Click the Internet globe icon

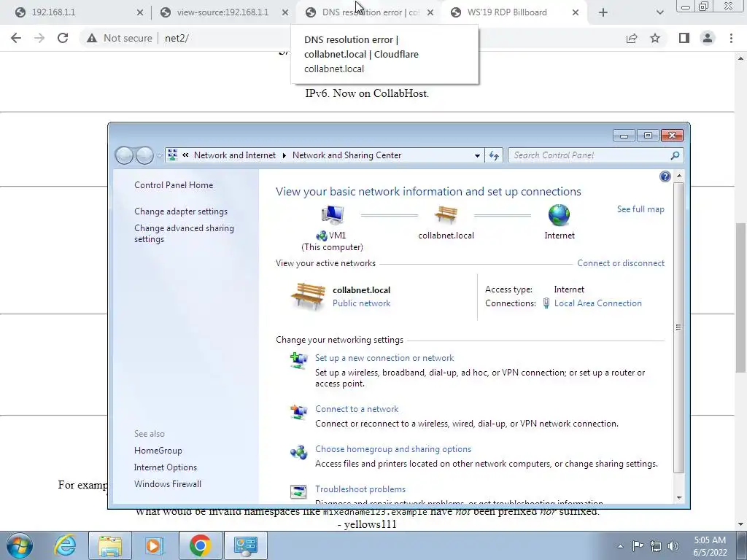[x=559, y=215]
